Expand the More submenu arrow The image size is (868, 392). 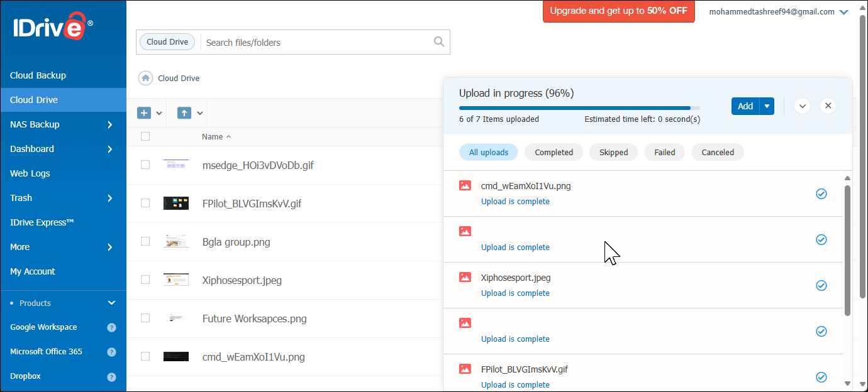110,247
